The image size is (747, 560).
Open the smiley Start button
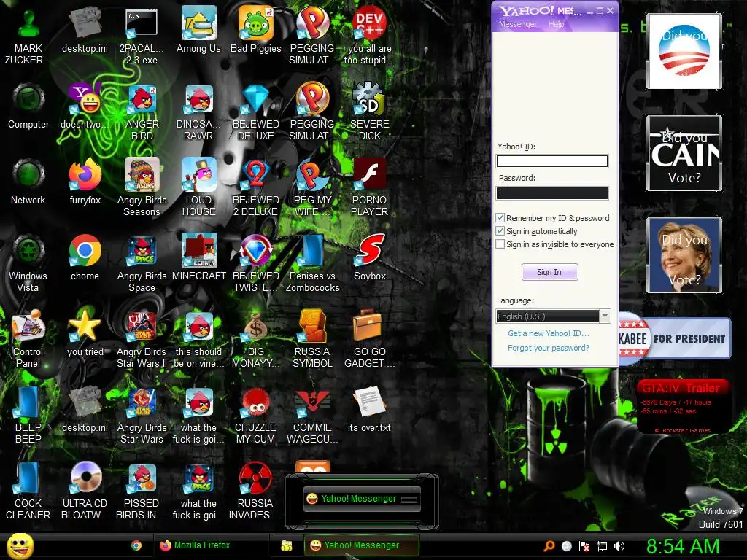tap(20, 545)
